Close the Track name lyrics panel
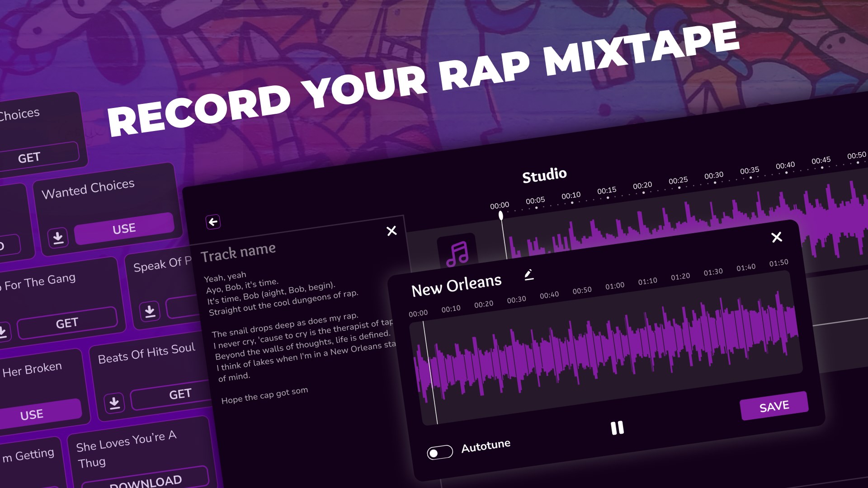Viewport: 868px width, 488px height. tap(392, 231)
